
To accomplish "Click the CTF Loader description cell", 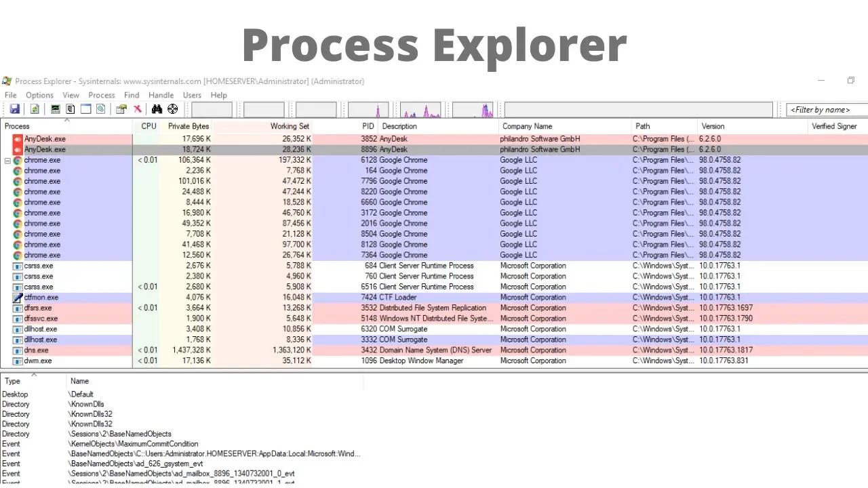I will [x=399, y=297].
